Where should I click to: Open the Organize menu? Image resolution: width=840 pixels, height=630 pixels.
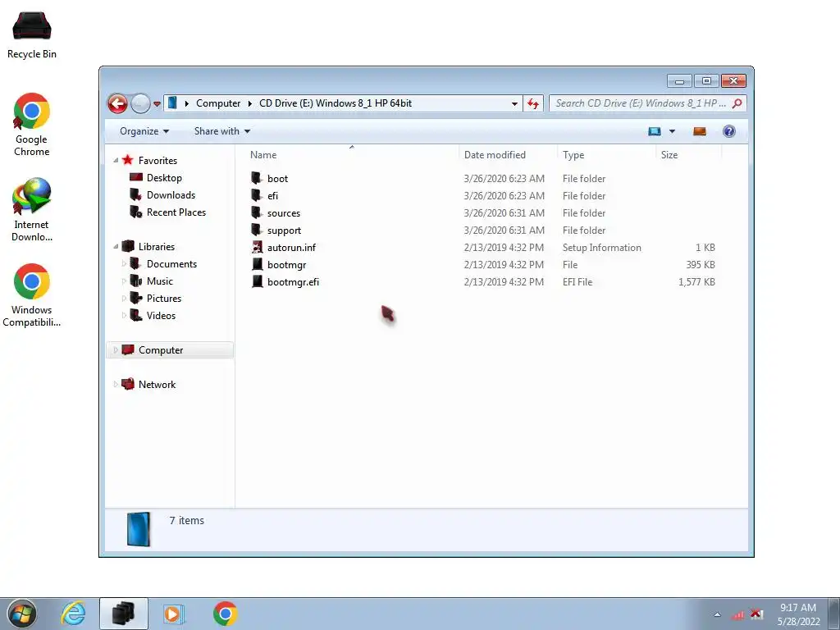pos(144,131)
